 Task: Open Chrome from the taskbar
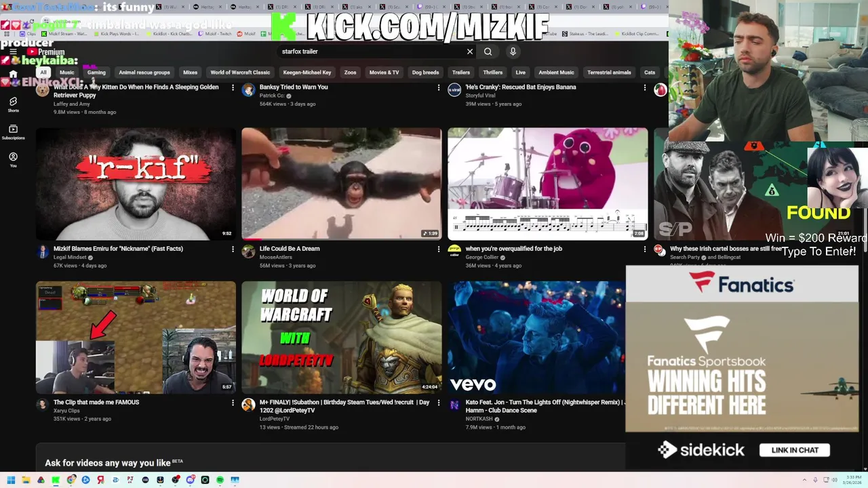(71, 480)
